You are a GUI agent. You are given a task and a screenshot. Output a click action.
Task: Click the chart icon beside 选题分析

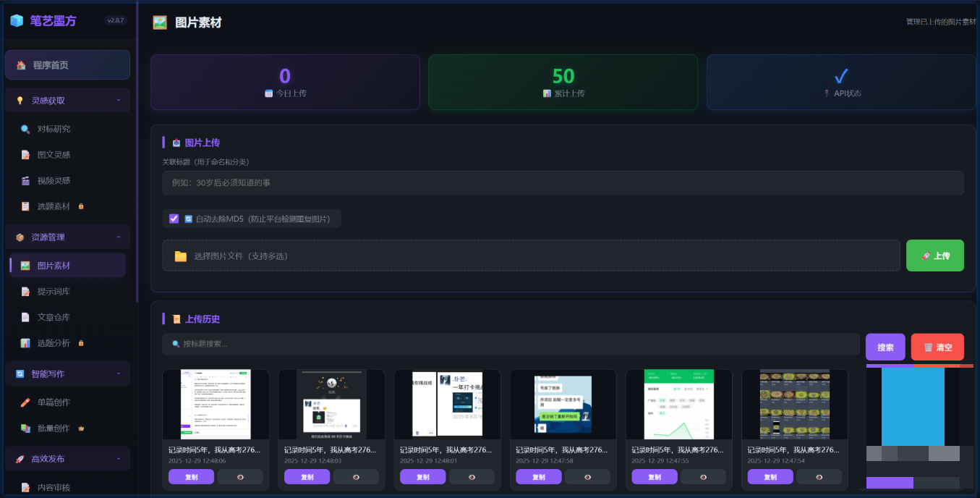coord(25,343)
